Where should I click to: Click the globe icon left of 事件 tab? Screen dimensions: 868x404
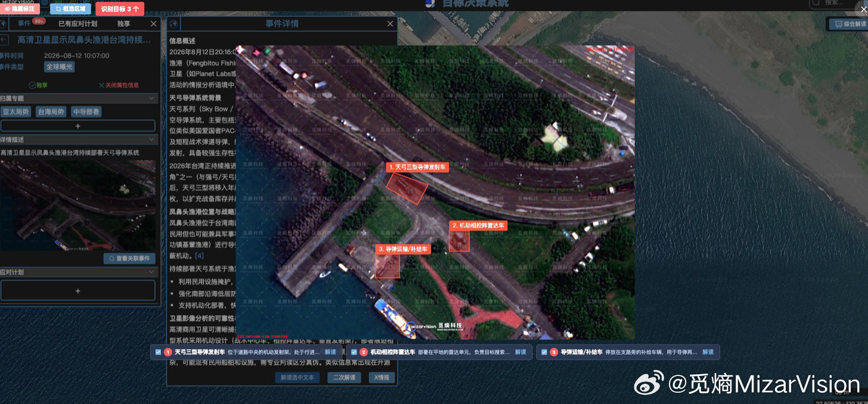tap(3, 24)
